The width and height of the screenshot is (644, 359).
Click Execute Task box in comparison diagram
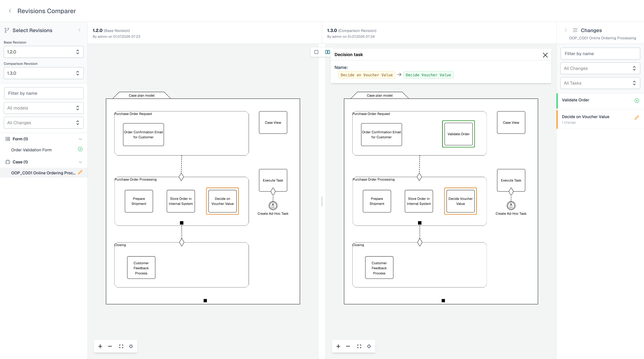click(x=511, y=180)
